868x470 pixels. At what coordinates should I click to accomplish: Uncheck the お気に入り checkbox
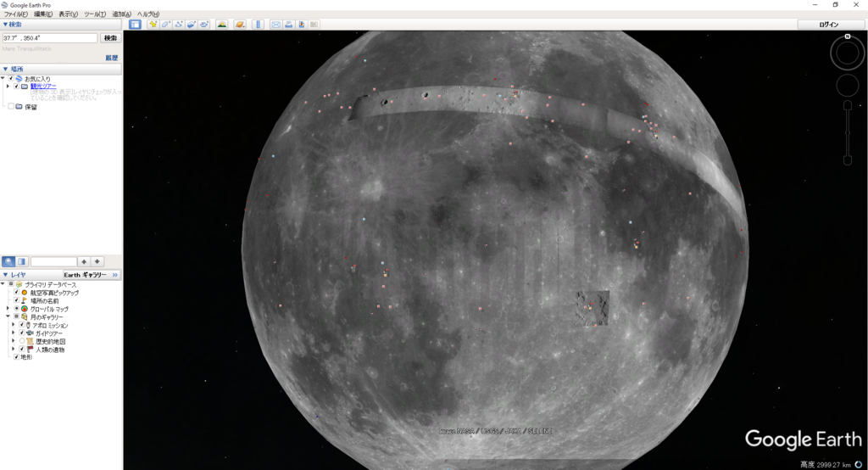click(x=11, y=79)
